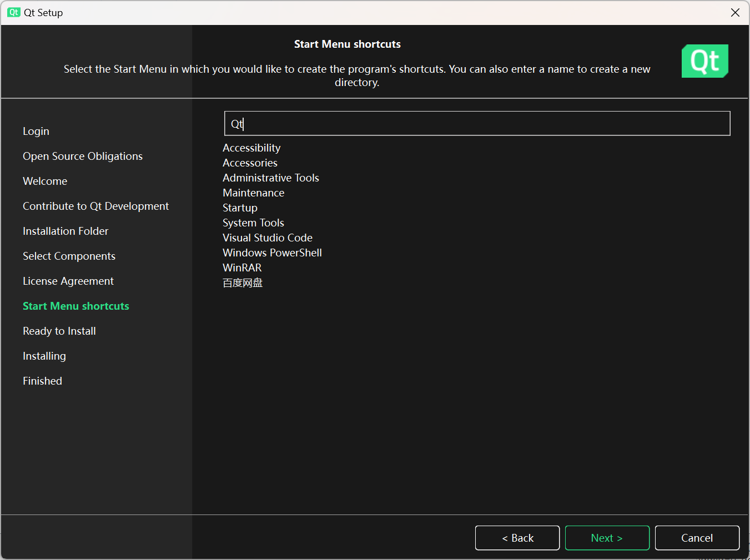Click Finished step in sidebar
This screenshot has width=750, height=560.
[42, 381]
